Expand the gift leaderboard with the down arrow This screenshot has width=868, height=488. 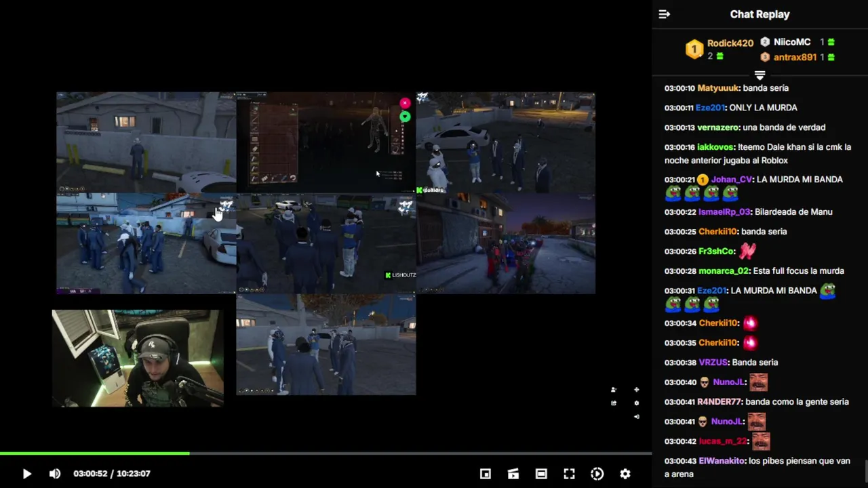tap(759, 75)
